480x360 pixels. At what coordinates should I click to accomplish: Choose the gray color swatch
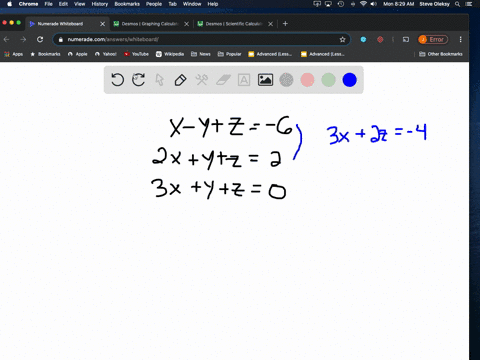286,80
